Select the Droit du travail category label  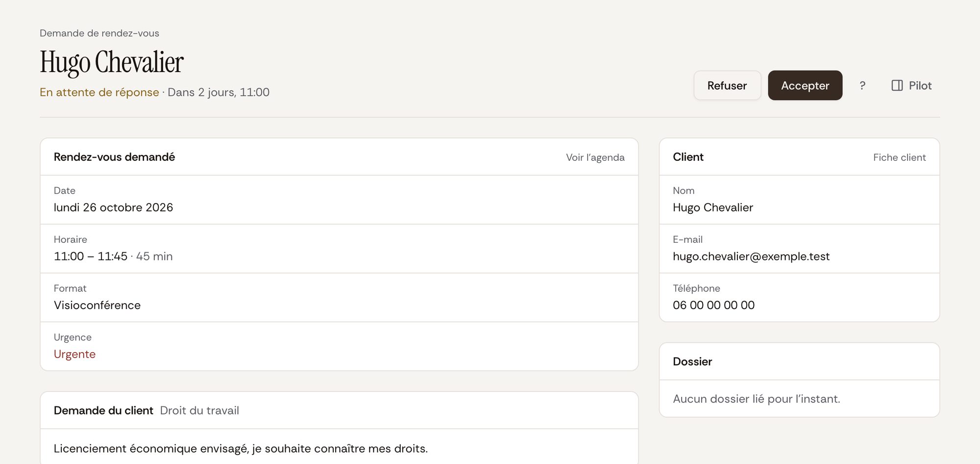click(x=199, y=411)
